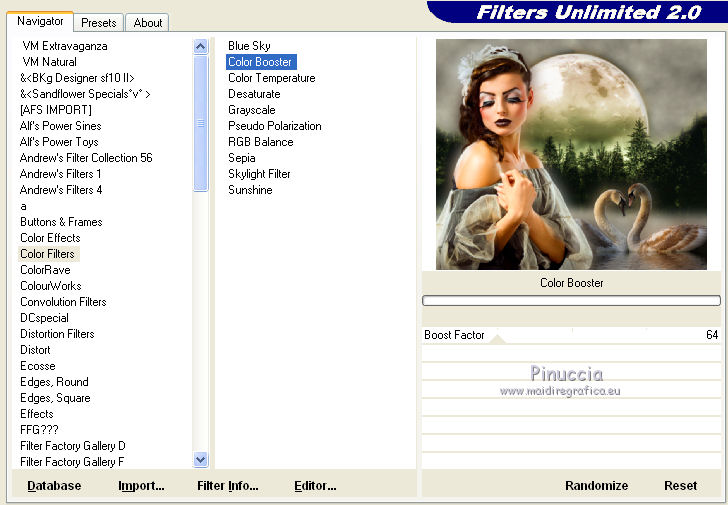Select Ecosse category

coord(38,366)
